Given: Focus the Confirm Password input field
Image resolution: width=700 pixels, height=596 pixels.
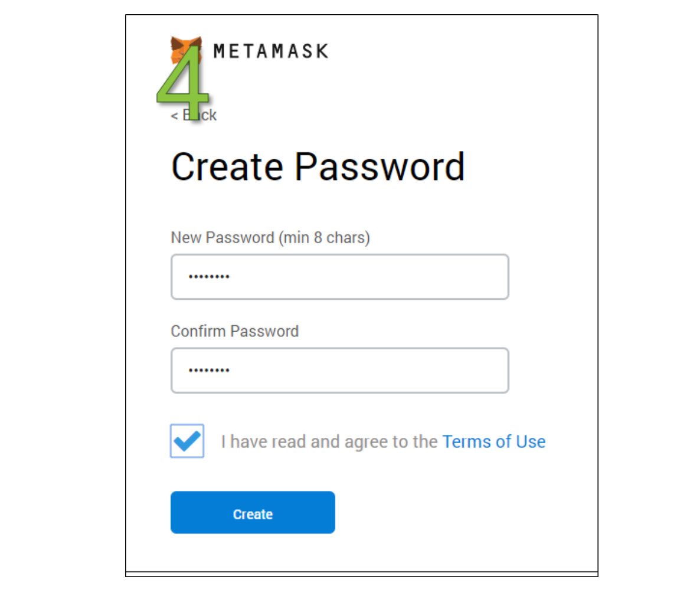Looking at the screenshot, I should point(354,371).
